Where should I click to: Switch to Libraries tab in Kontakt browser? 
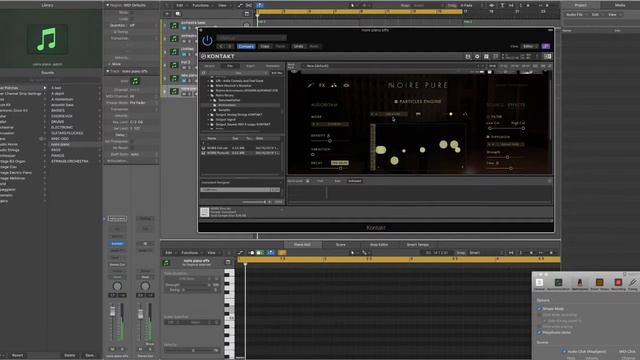click(x=210, y=66)
